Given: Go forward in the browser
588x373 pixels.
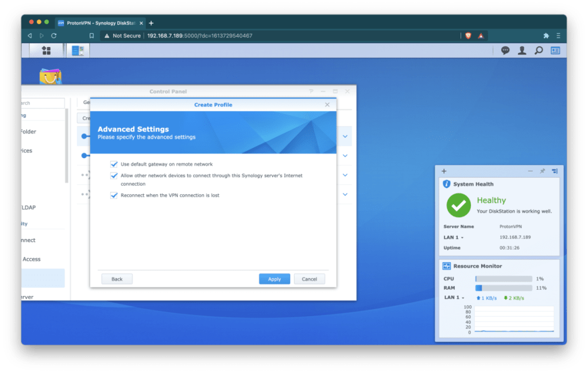Looking at the screenshot, I should point(41,36).
